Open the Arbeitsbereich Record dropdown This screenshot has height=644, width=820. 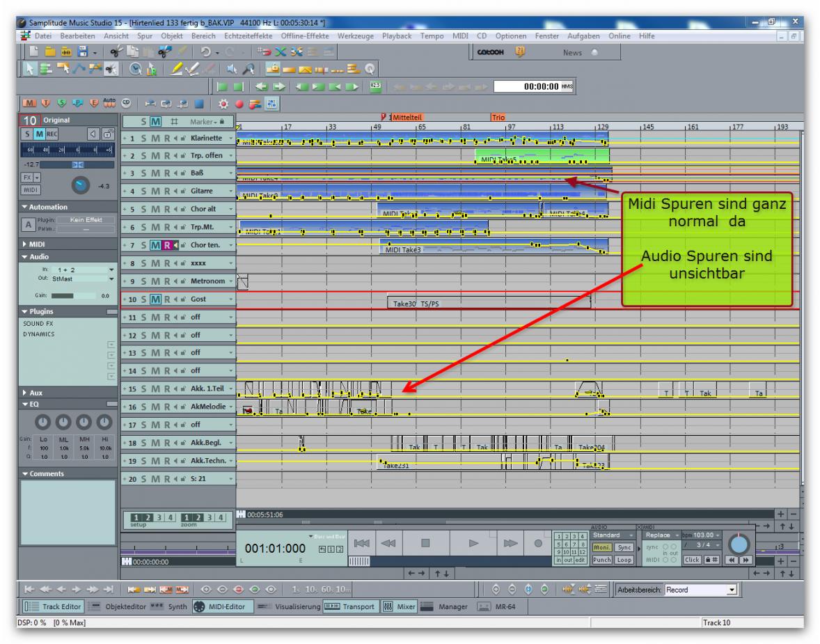[x=732, y=590]
